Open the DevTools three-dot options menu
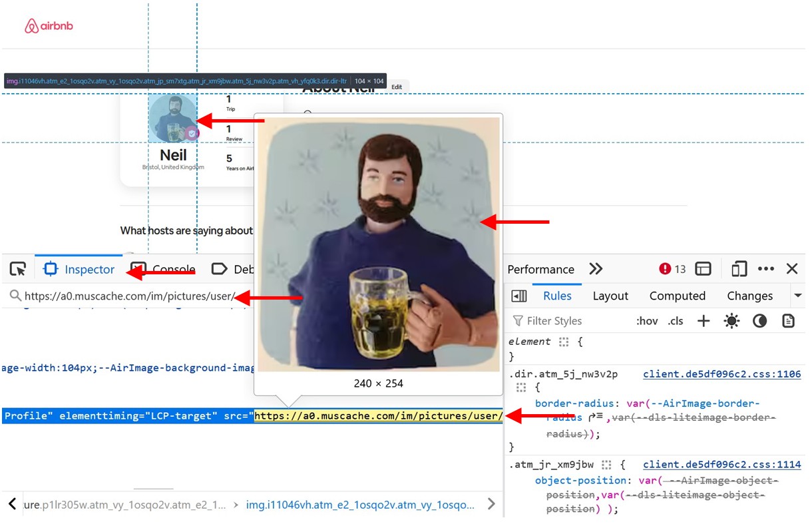The image size is (812, 526). point(766,269)
